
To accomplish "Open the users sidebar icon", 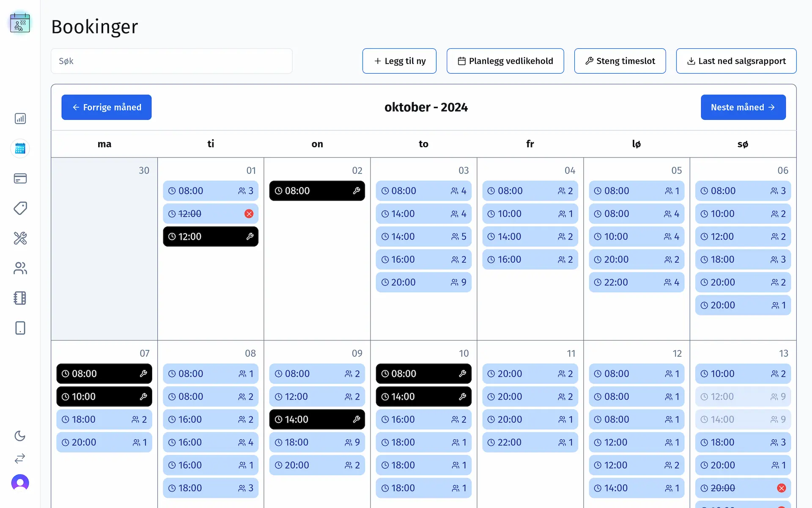I will (x=20, y=268).
